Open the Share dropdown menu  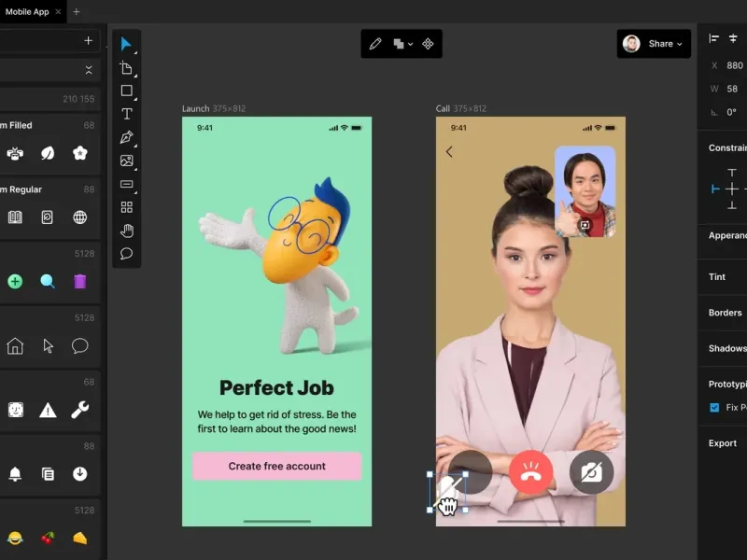(666, 44)
